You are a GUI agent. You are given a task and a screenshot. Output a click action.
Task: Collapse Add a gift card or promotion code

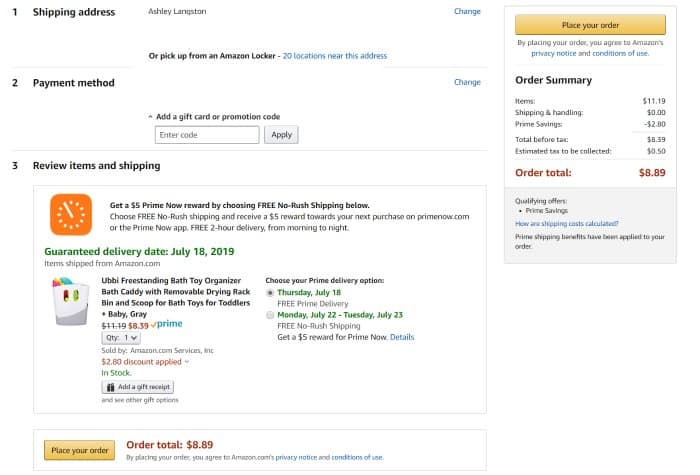[x=150, y=116]
